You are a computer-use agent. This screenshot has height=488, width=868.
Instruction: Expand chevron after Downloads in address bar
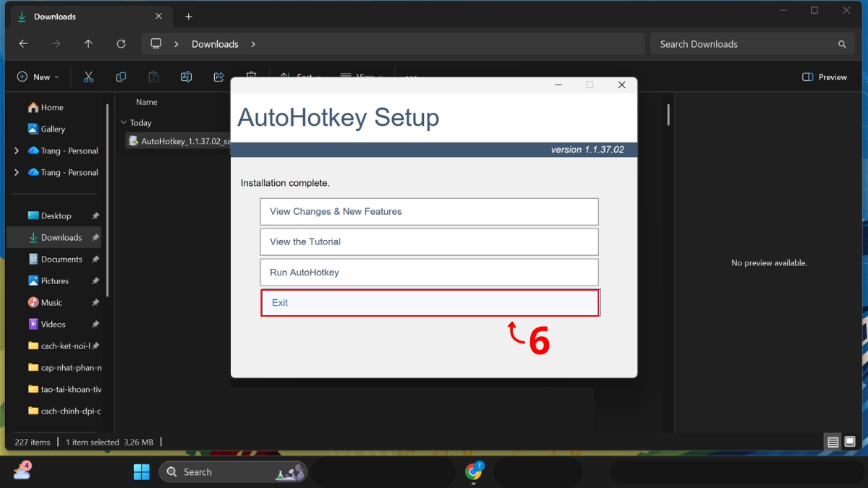[253, 44]
